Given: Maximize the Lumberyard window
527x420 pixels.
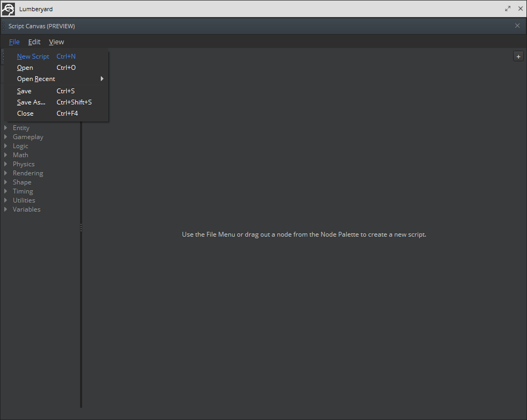Looking at the screenshot, I should tap(507, 9).
